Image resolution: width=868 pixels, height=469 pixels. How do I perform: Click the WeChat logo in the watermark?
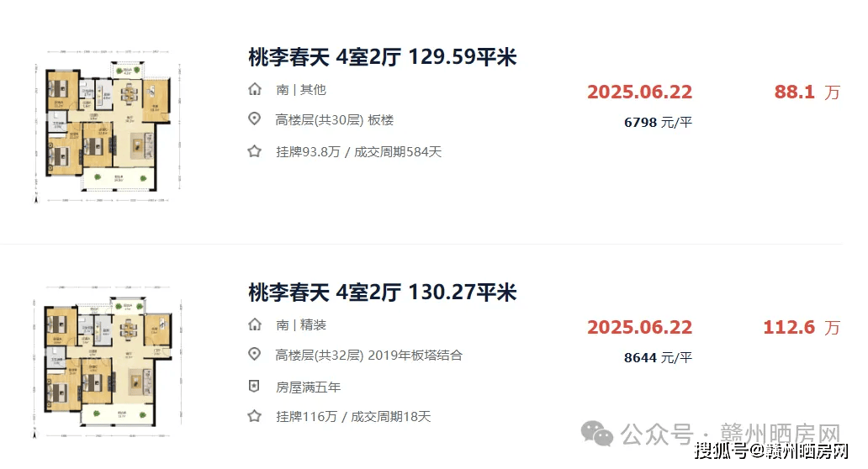click(x=597, y=434)
